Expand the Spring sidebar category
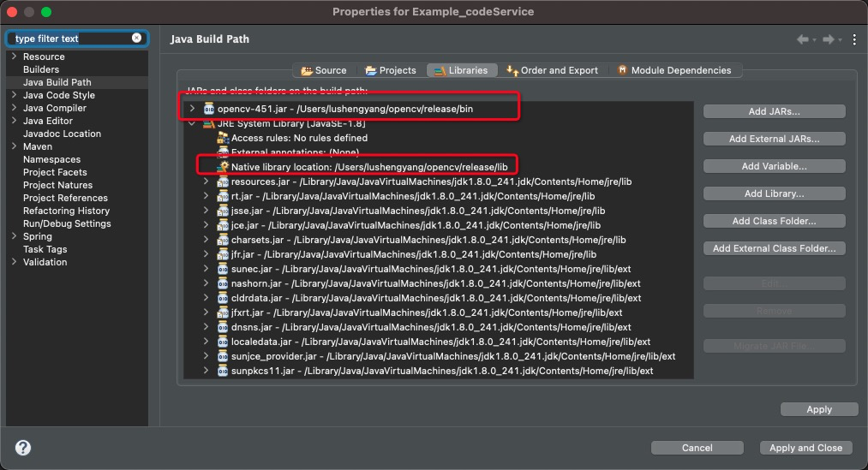This screenshot has width=868, height=470. pos(14,235)
